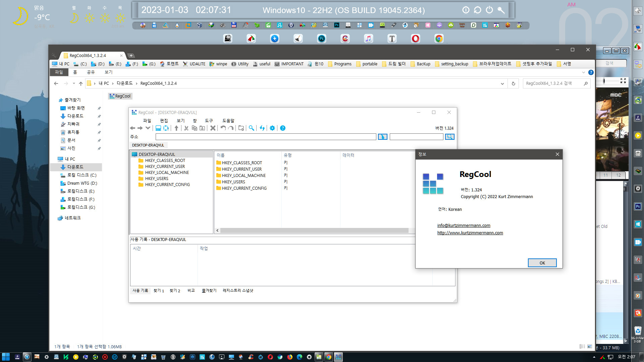Open the 편집 menu in RegCool

pyautogui.click(x=164, y=121)
